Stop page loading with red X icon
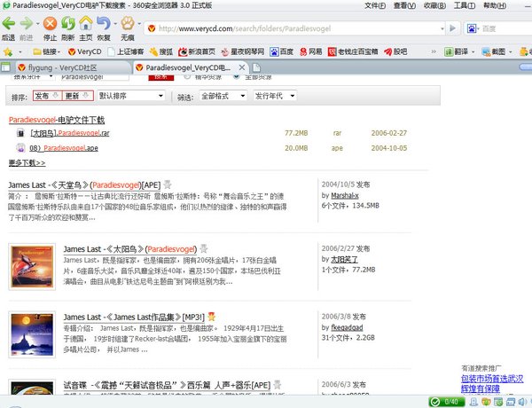The width and height of the screenshot is (532, 408). coord(50,23)
